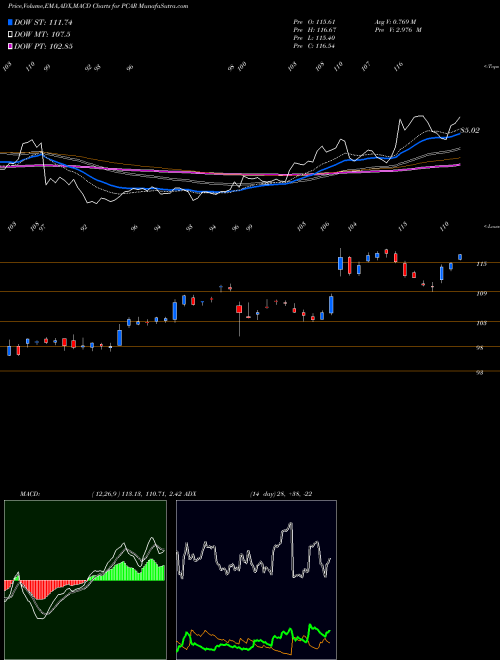
Task: Select the 'DOW MT: 107.5' legend text
Action: (x=42, y=35)
